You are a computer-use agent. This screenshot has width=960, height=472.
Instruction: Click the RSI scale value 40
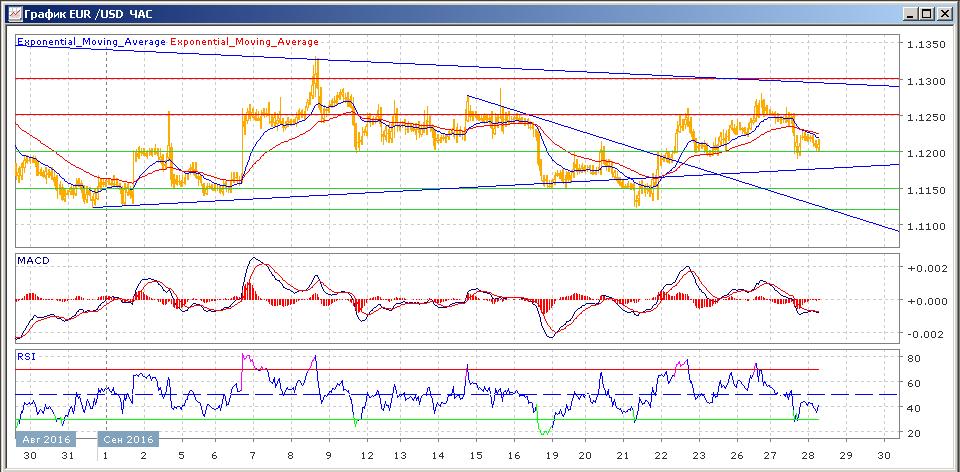click(916, 408)
